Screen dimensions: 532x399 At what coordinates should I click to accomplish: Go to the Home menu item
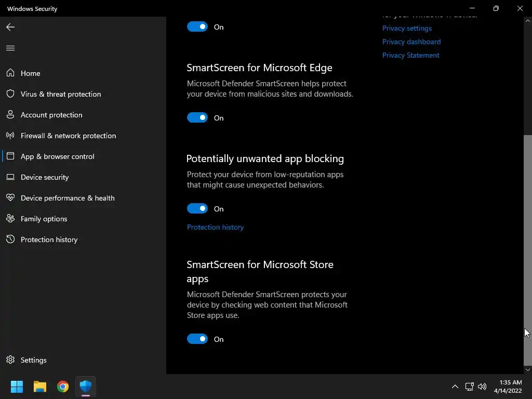click(x=30, y=73)
